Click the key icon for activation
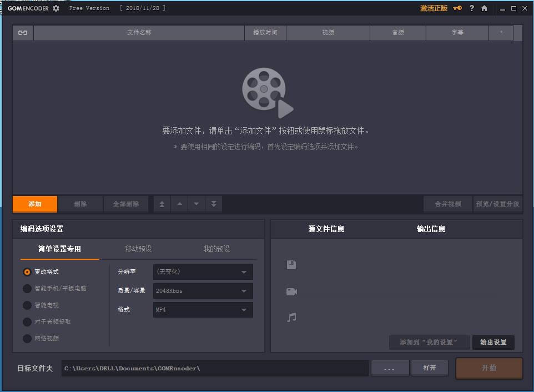This screenshot has width=534, height=392. (x=457, y=8)
